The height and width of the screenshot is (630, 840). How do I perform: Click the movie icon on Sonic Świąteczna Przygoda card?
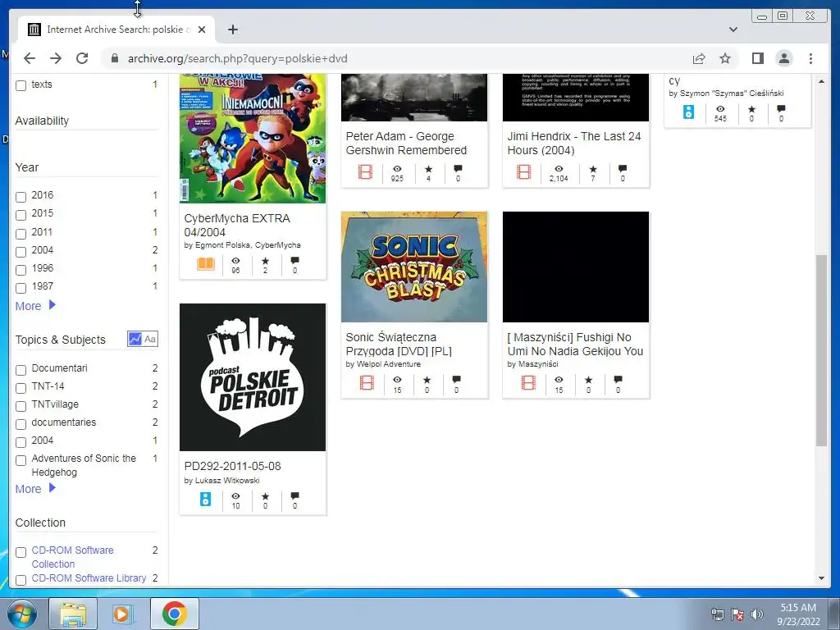tap(367, 383)
